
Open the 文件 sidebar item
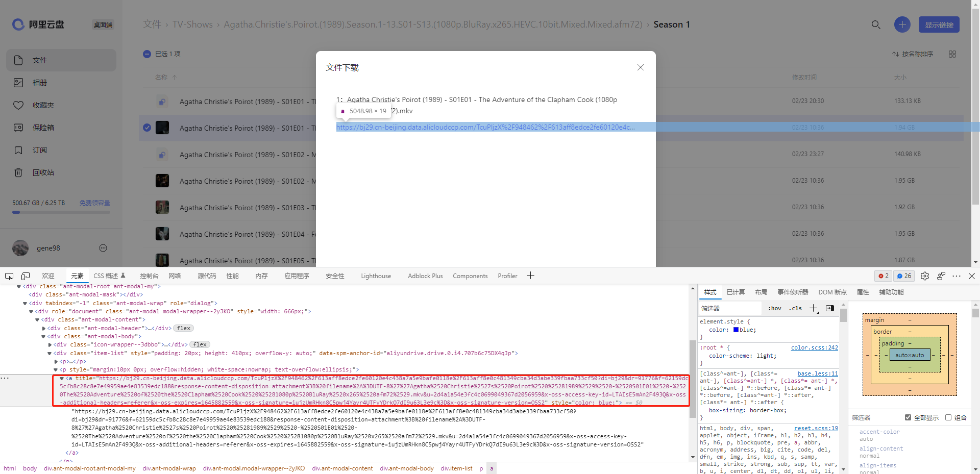click(61, 60)
